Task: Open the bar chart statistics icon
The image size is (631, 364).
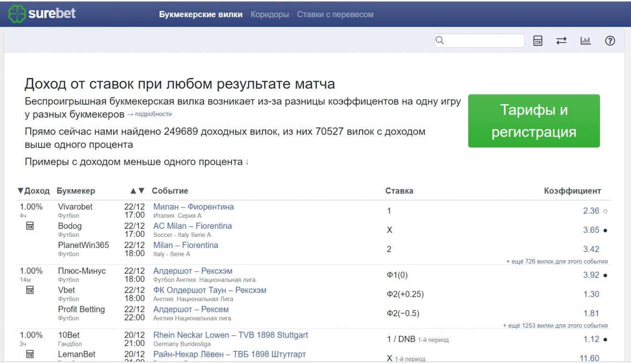Action: [585, 42]
